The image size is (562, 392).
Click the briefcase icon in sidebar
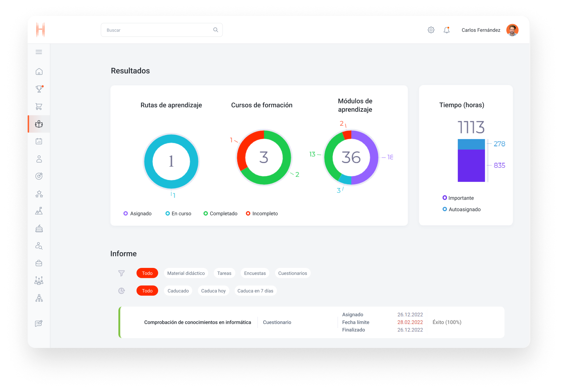[39, 263]
